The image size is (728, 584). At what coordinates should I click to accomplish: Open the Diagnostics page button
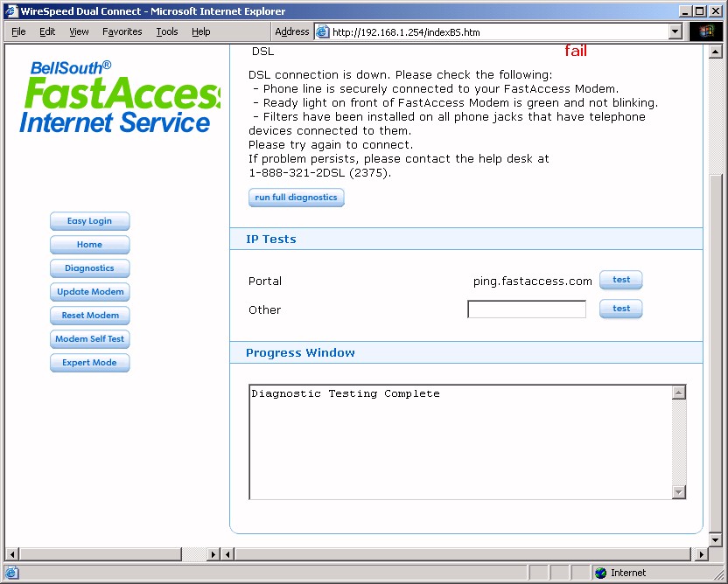coord(89,268)
